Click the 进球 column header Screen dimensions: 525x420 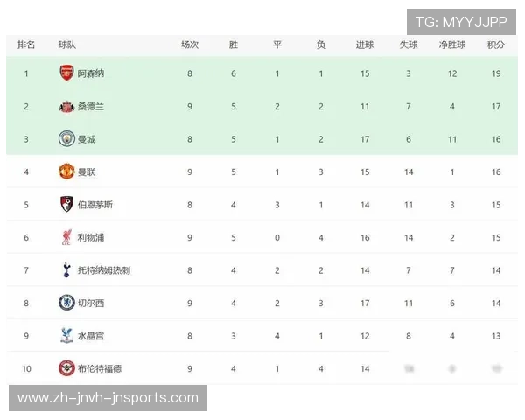pyautogui.click(x=365, y=45)
